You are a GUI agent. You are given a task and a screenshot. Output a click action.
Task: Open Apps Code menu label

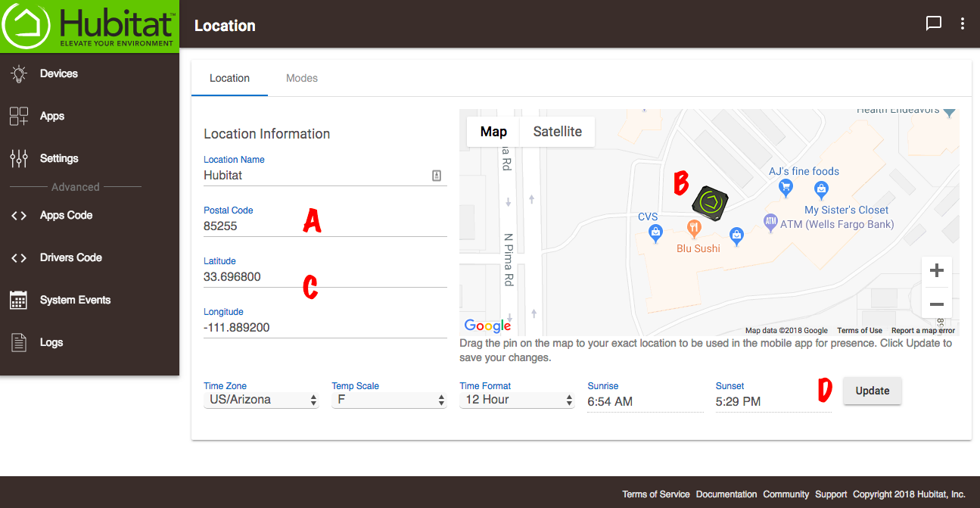[66, 216]
